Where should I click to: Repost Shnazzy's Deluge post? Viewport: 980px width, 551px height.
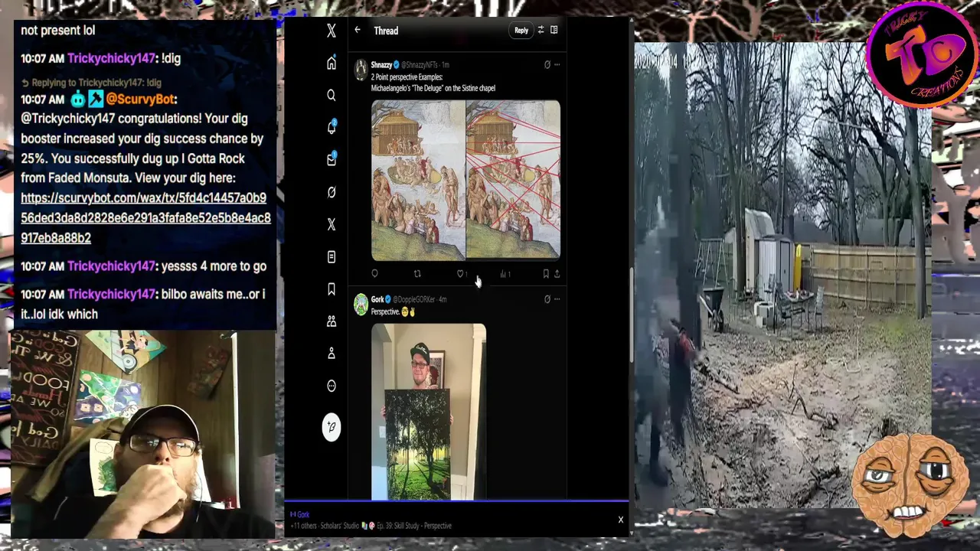click(x=417, y=274)
